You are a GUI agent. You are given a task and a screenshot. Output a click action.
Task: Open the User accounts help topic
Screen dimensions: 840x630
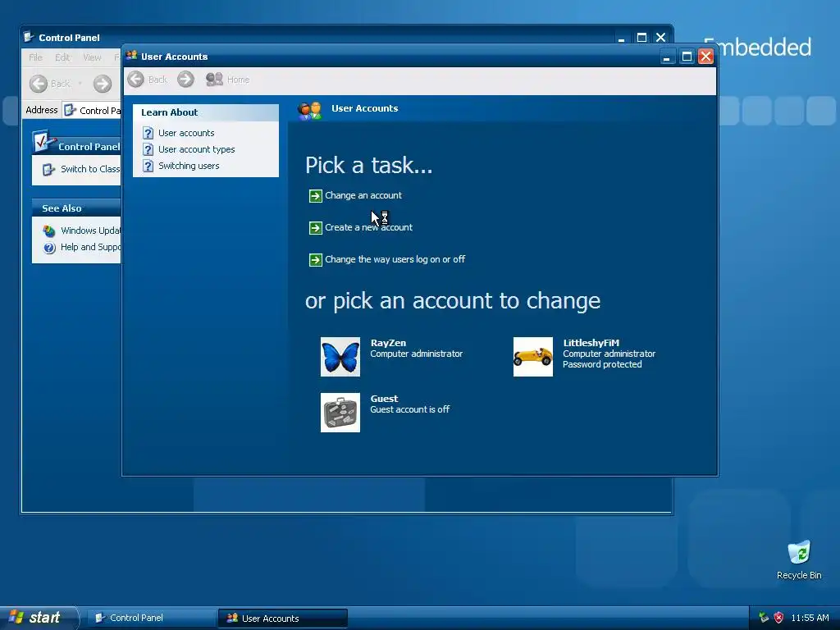coord(186,133)
